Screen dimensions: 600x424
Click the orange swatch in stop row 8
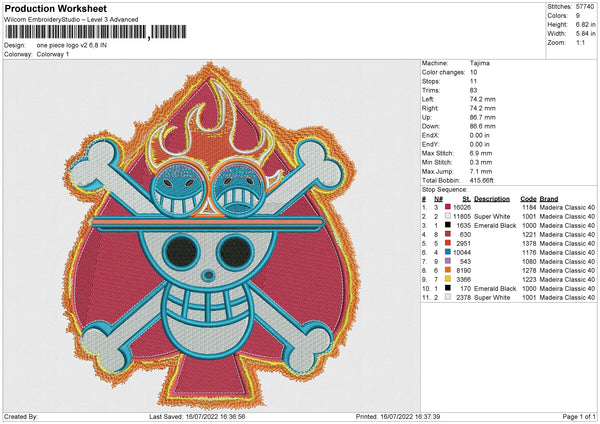(x=448, y=270)
